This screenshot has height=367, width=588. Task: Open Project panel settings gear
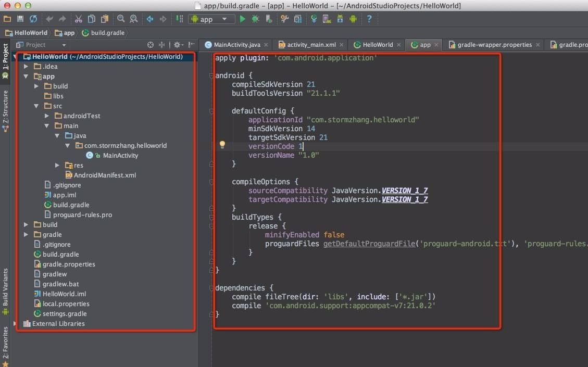[x=178, y=45]
